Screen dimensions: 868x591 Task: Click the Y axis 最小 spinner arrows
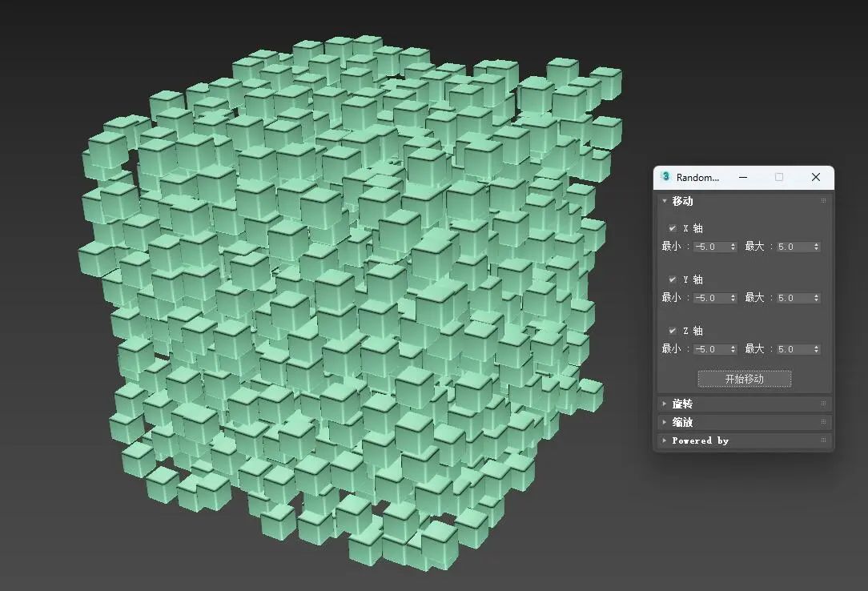coord(733,298)
